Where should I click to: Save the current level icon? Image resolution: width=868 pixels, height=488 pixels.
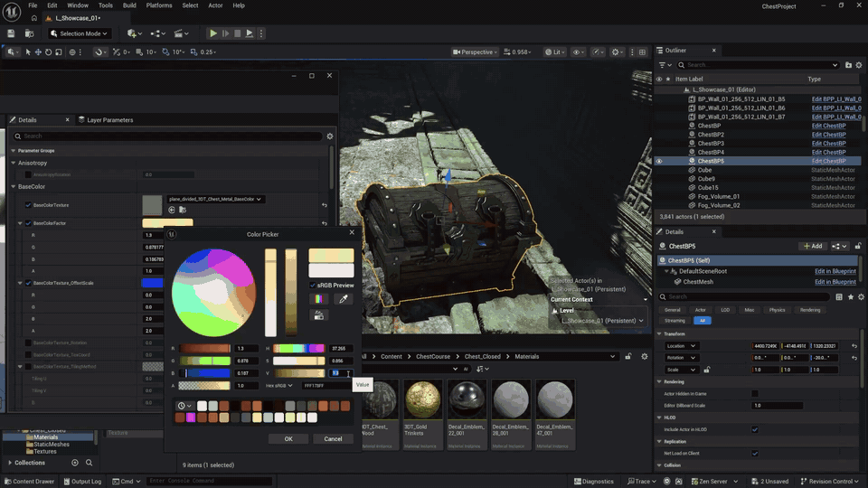pos(11,33)
